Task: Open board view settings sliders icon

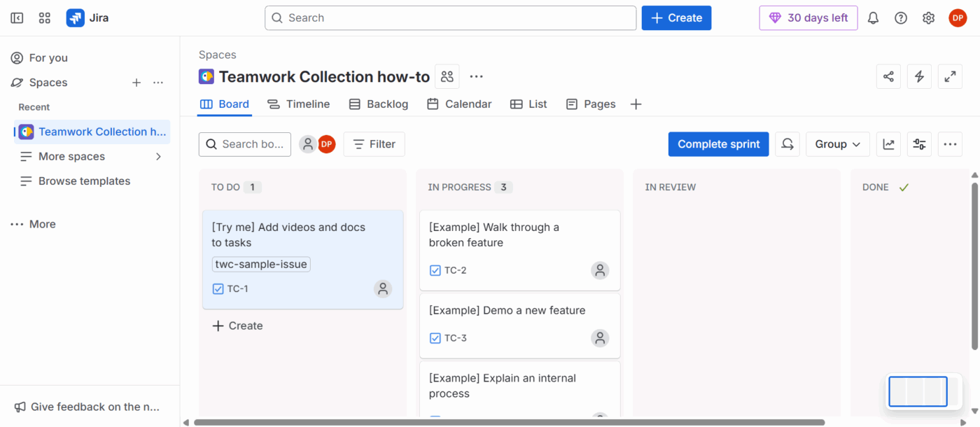Action: (x=919, y=144)
